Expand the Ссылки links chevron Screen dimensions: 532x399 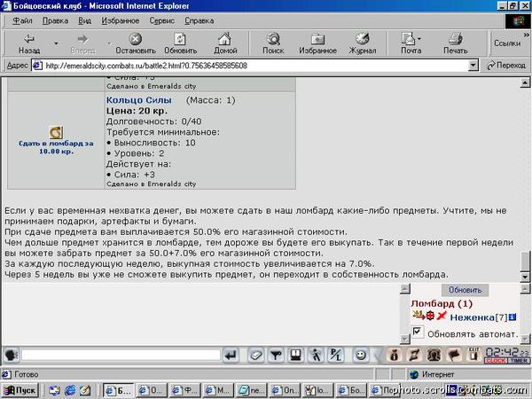point(526,35)
